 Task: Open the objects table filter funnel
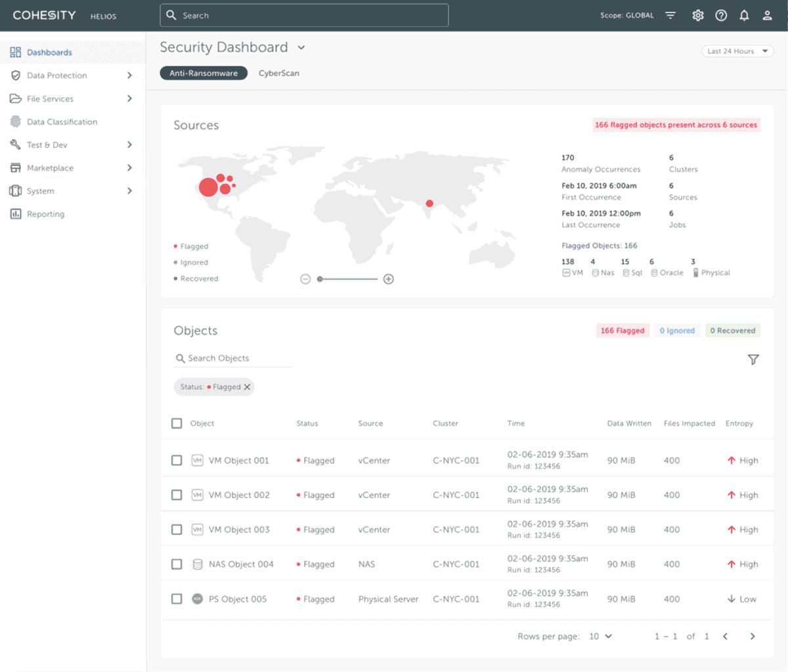(x=753, y=360)
